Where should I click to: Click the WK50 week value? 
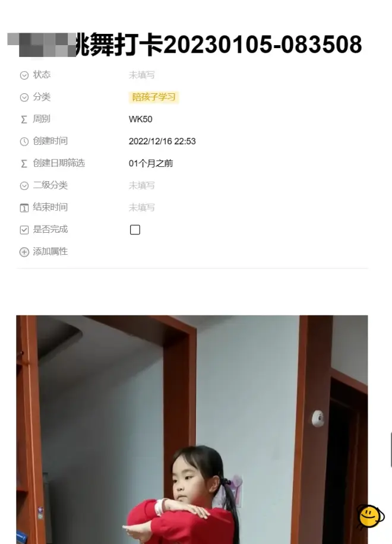pos(141,119)
